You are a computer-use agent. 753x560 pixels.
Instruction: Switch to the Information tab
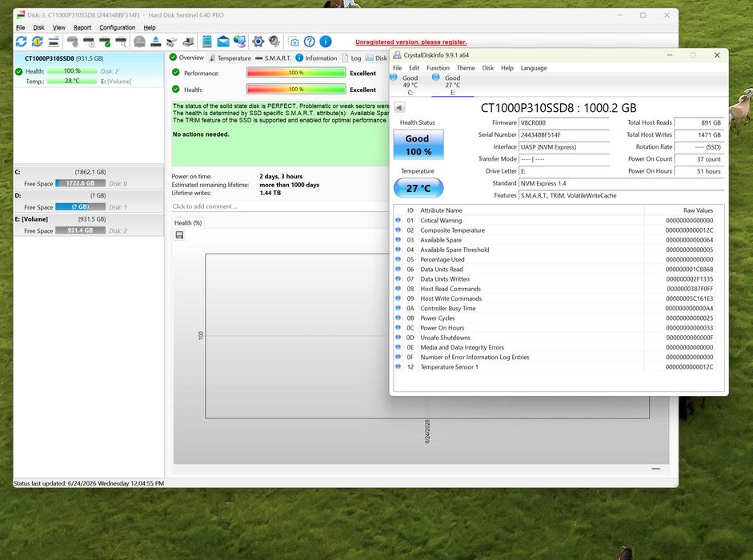pos(316,58)
